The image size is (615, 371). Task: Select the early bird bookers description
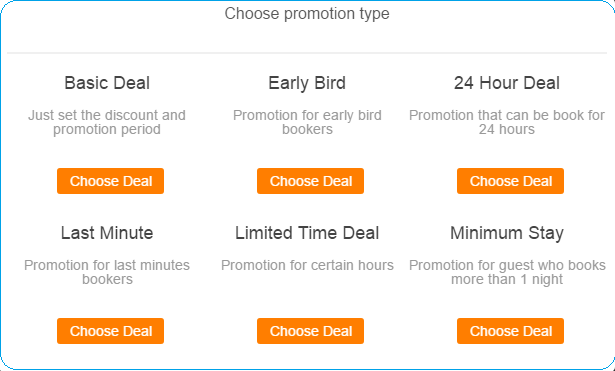click(x=307, y=122)
